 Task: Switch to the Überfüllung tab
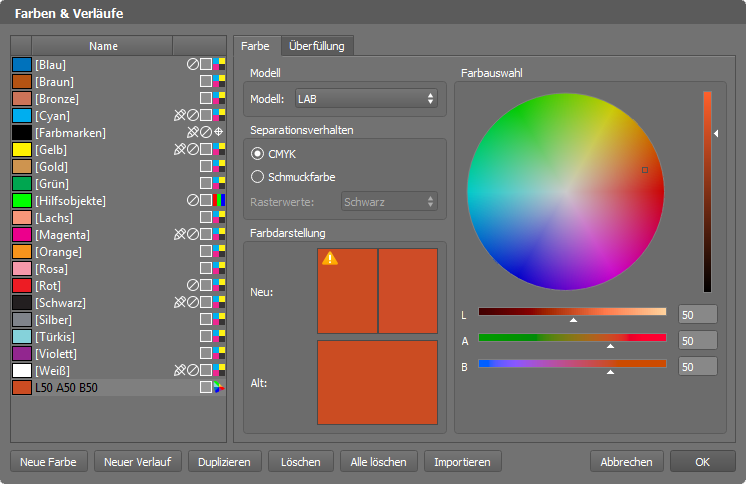(x=317, y=46)
